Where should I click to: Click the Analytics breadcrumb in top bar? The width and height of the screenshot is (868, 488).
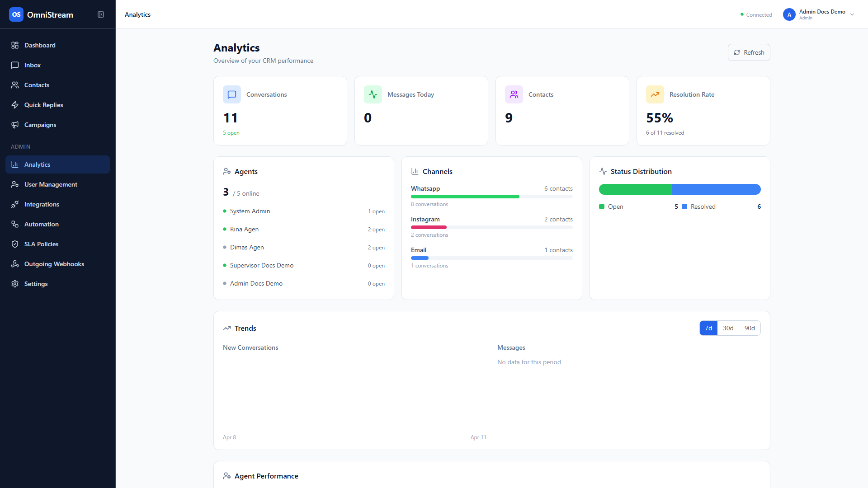click(137, 14)
